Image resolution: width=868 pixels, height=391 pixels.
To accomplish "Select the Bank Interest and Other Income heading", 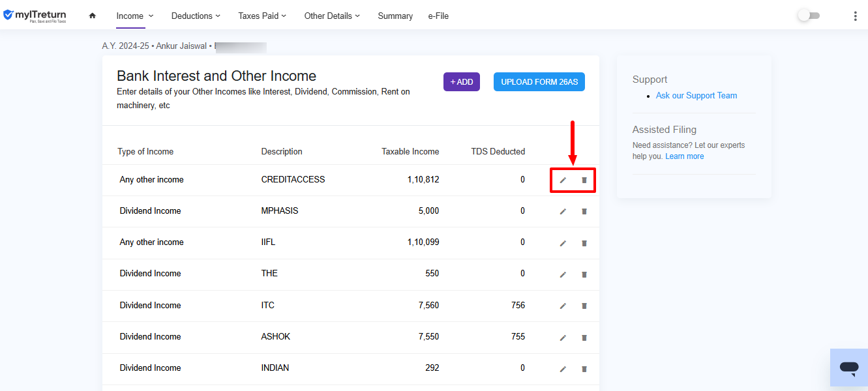I will tap(217, 76).
